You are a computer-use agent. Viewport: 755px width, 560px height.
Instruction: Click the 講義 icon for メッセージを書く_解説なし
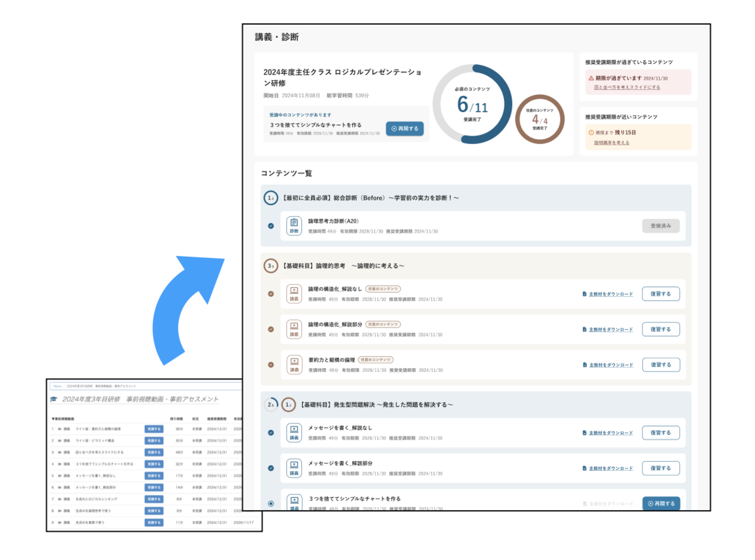click(294, 433)
